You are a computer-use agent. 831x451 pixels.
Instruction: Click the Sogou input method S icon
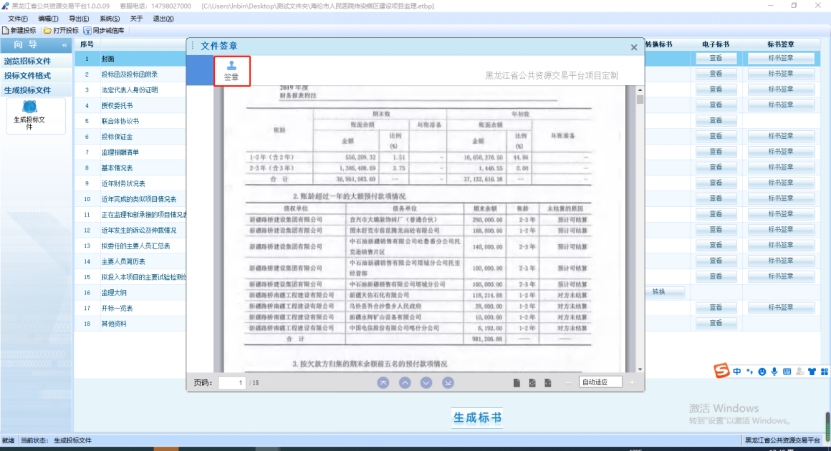pyautogui.click(x=721, y=372)
